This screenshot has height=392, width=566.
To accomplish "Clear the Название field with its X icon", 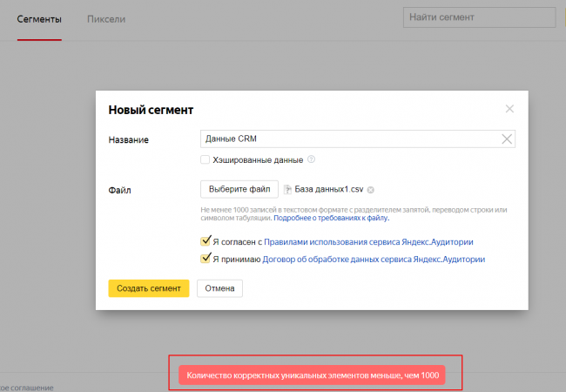I will click(507, 139).
